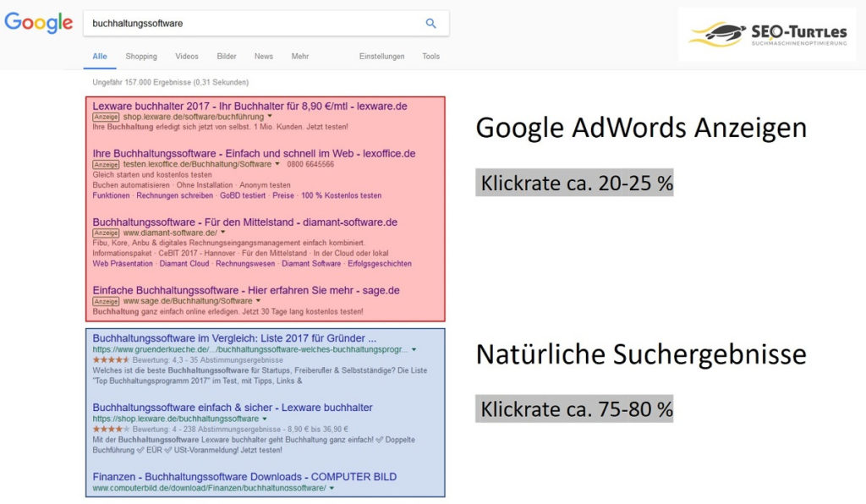Expand arrow next to gruenderkueche.de URL
The height and width of the screenshot is (504, 866).
click(x=414, y=349)
